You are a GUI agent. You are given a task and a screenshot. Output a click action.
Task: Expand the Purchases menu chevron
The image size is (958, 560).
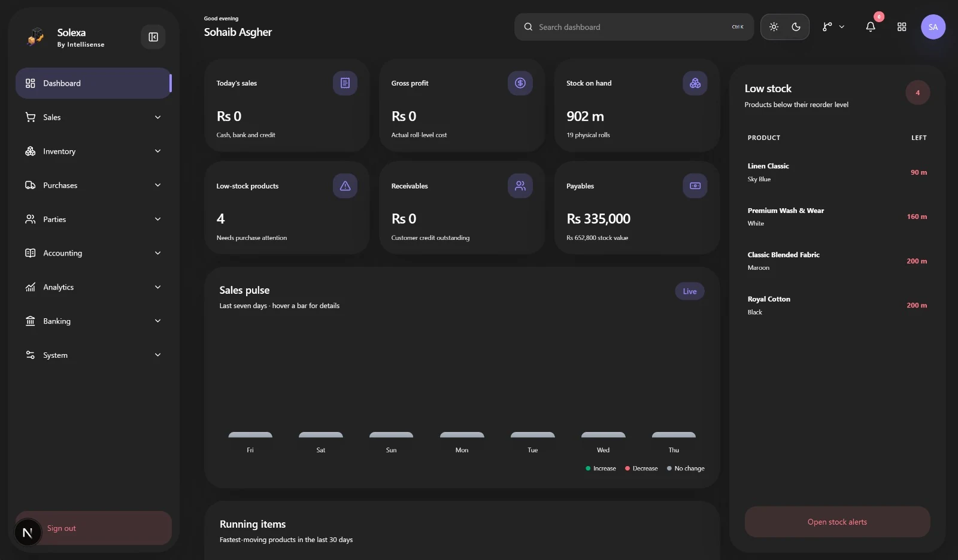click(x=157, y=185)
